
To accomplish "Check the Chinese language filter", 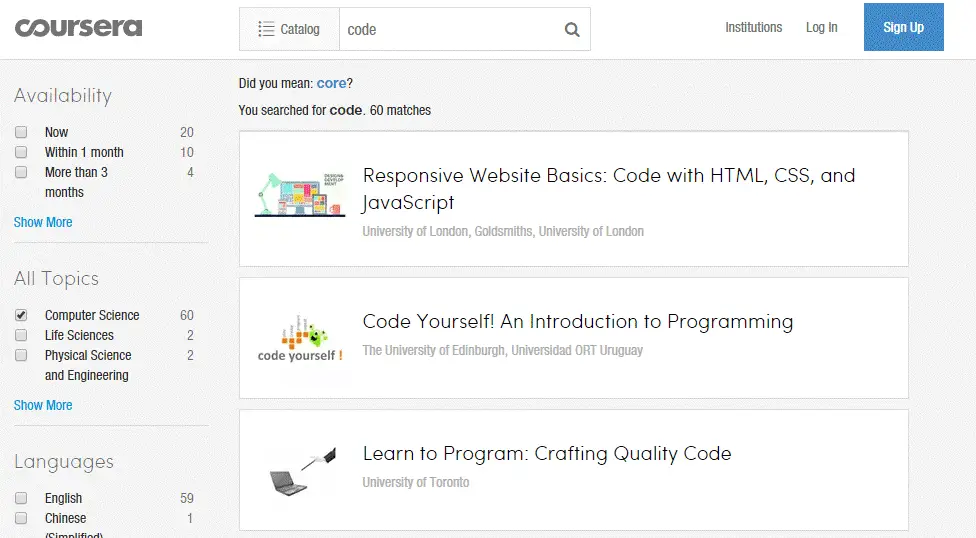I will coord(21,518).
